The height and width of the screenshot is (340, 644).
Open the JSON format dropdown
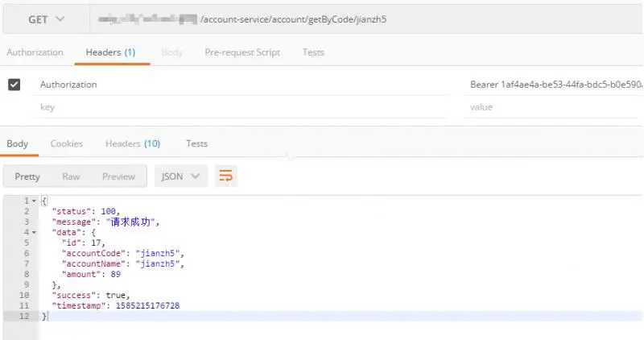tap(180, 176)
